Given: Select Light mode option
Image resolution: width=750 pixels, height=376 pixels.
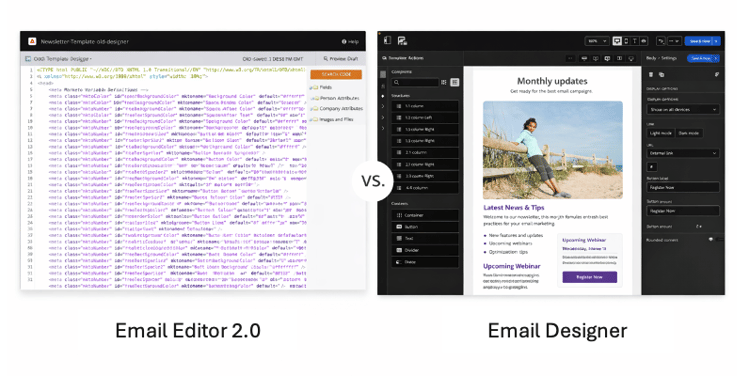Looking at the screenshot, I should click(x=661, y=133).
